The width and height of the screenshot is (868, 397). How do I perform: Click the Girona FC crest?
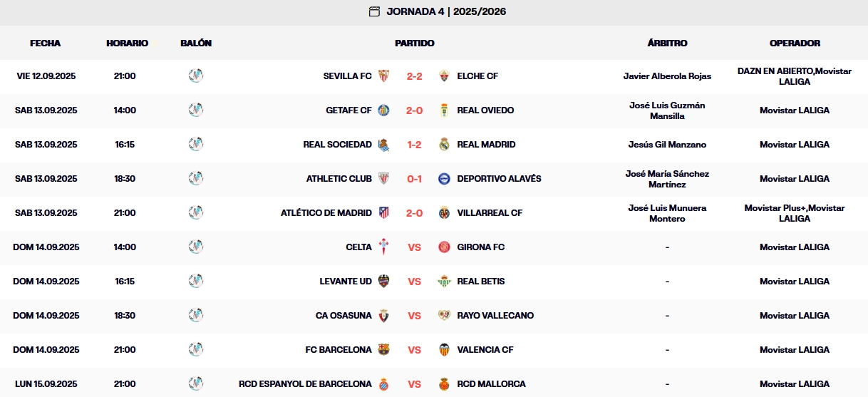(445, 247)
